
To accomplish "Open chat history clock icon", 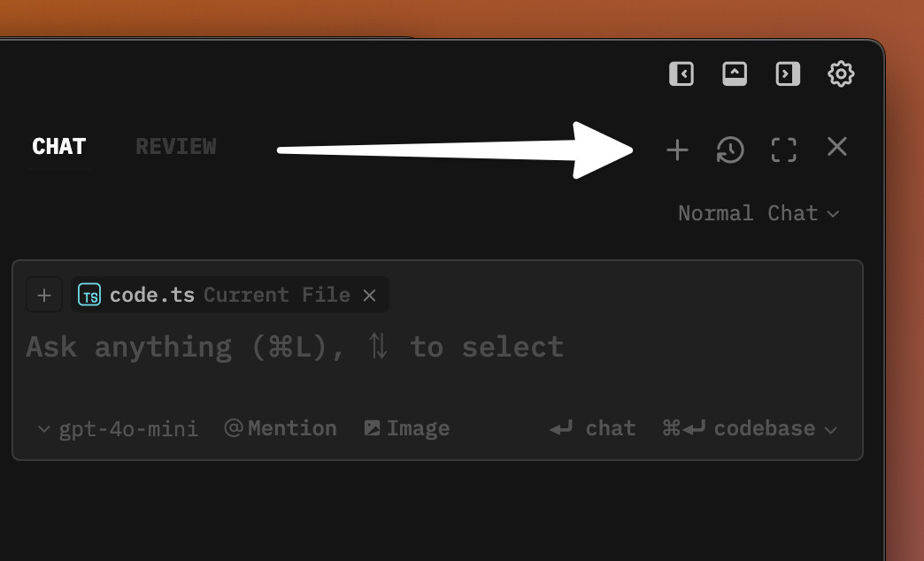I will [x=730, y=150].
